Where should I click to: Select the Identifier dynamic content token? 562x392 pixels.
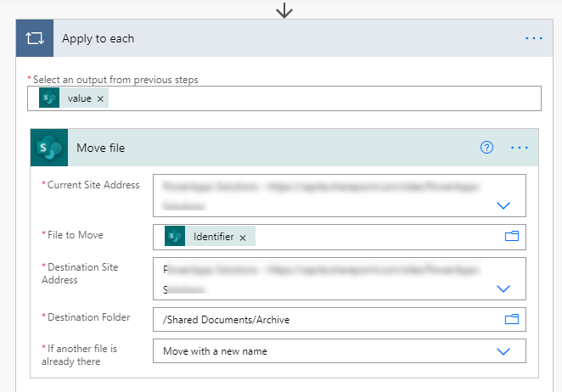pos(210,236)
